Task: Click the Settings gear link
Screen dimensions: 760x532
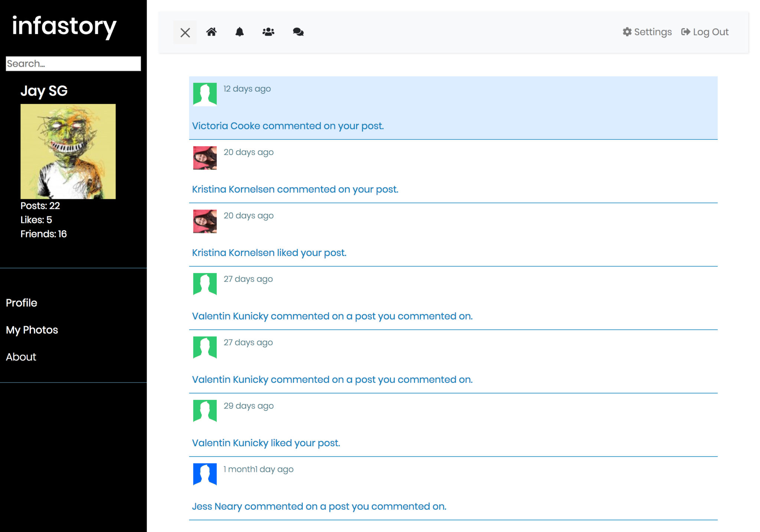Action: [647, 32]
